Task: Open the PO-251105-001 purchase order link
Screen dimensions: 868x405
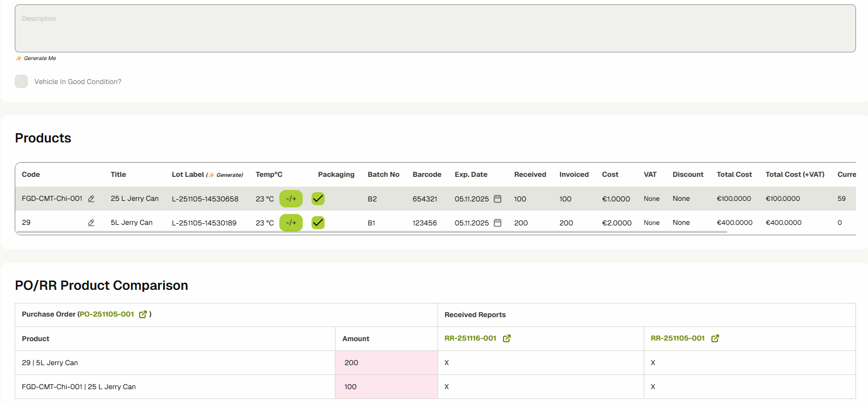Action: click(x=107, y=314)
